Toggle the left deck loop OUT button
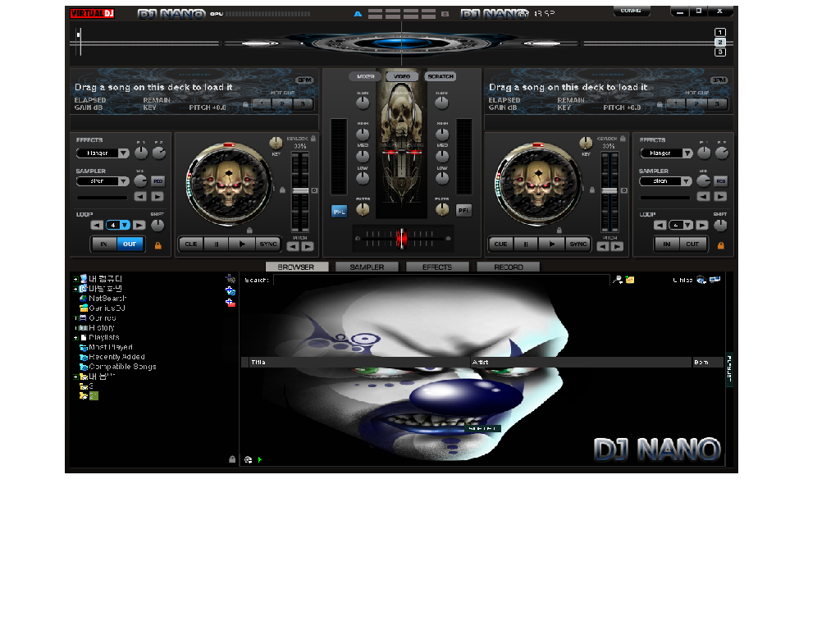This screenshot has width=840, height=630. [130, 244]
